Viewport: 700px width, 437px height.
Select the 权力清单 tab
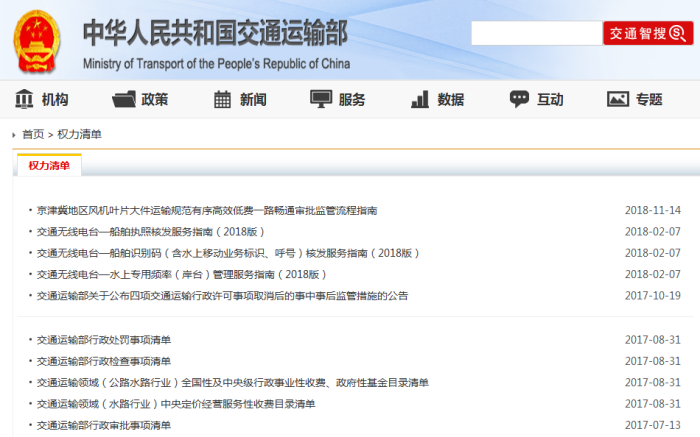49,165
